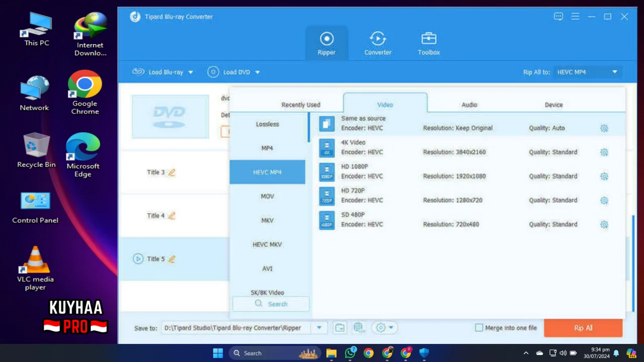Open settings gear for 4K Video profile
Image resolution: width=644 pixels, height=362 pixels.
(604, 152)
